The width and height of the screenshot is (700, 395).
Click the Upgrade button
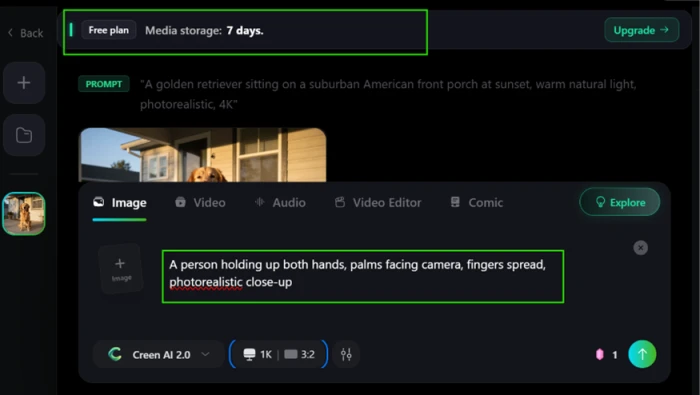(x=642, y=30)
